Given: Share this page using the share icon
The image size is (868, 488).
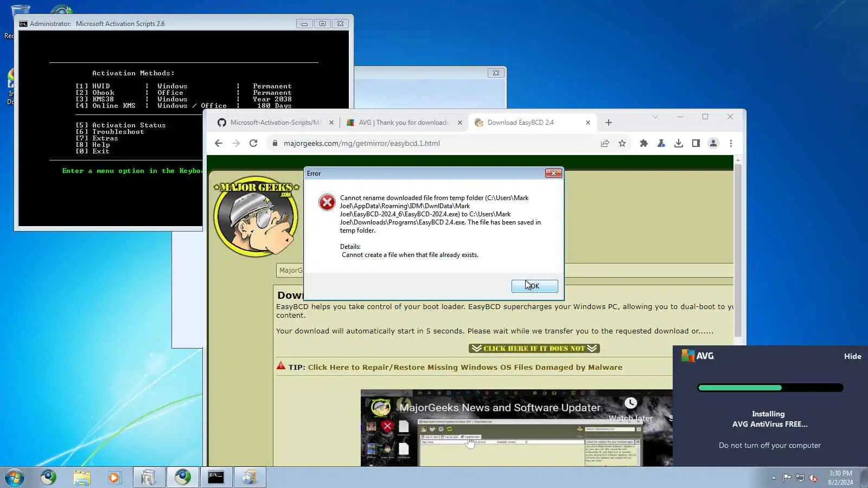Looking at the screenshot, I should point(604,143).
